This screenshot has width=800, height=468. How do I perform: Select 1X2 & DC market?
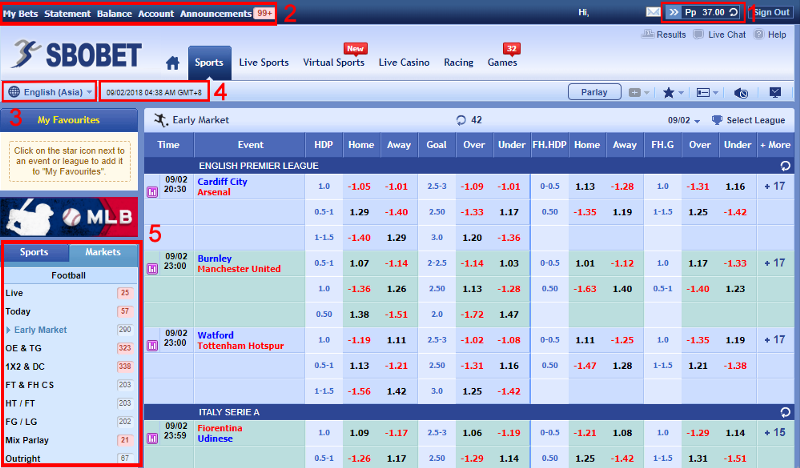point(70,366)
